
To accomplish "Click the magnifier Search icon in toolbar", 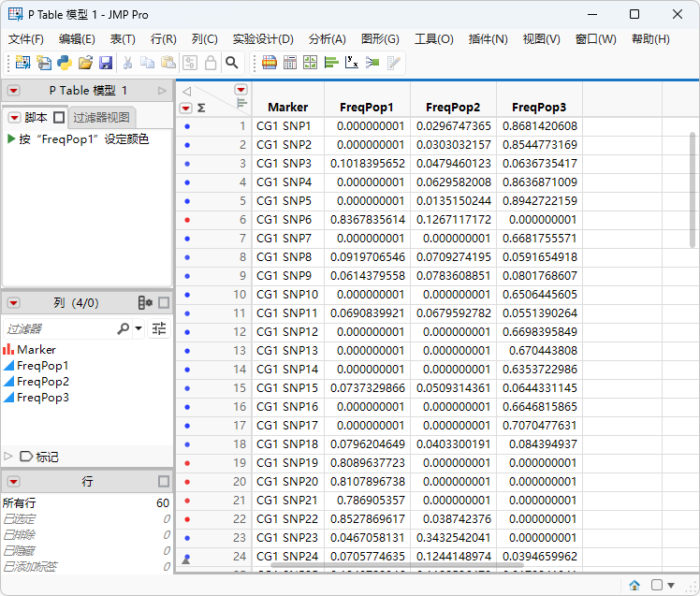I will coord(232,63).
